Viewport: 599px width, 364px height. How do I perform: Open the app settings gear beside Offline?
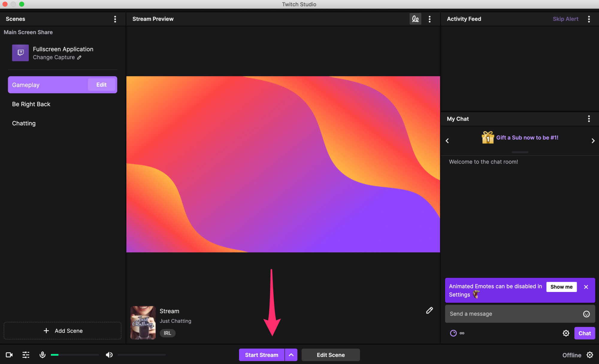(590, 355)
